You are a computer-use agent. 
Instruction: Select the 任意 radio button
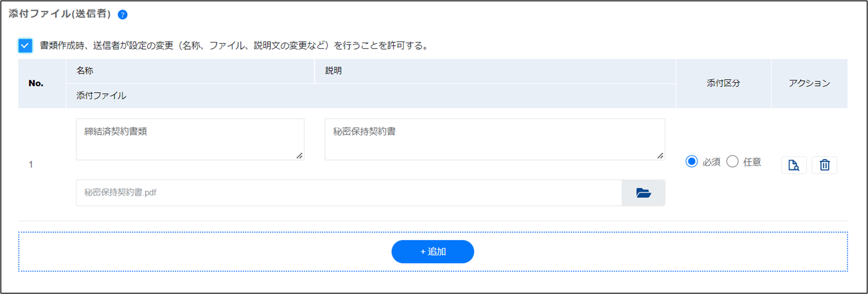coord(732,162)
